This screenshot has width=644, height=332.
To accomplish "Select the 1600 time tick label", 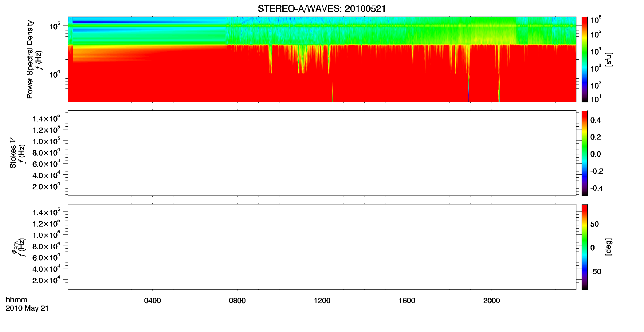I will (x=407, y=301).
